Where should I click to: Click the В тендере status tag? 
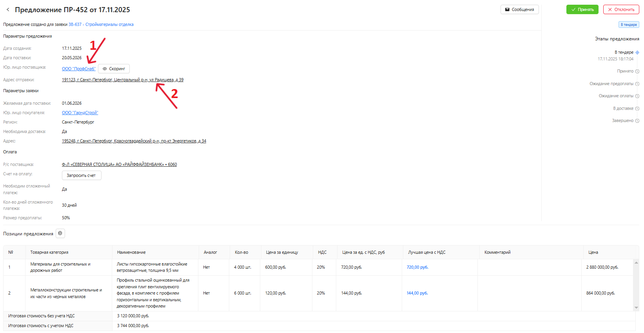[x=629, y=25]
